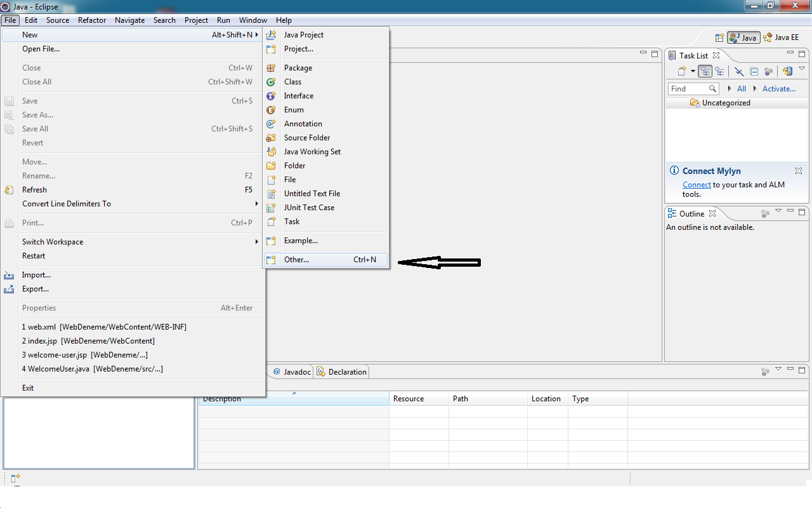The height and width of the screenshot is (508, 812).
Task: Toggle the Java perspective button
Action: pos(743,37)
